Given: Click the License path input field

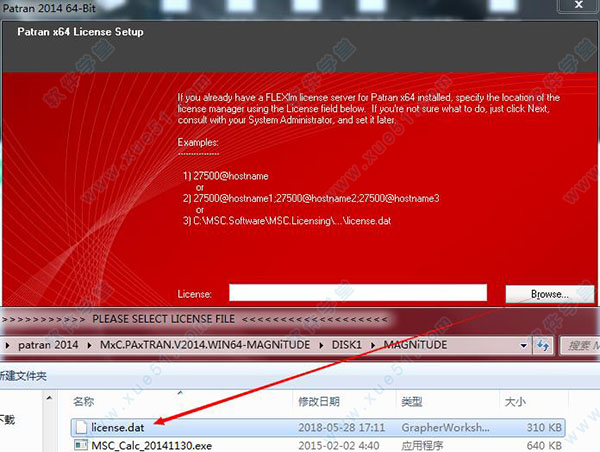Looking at the screenshot, I should click(x=358, y=293).
